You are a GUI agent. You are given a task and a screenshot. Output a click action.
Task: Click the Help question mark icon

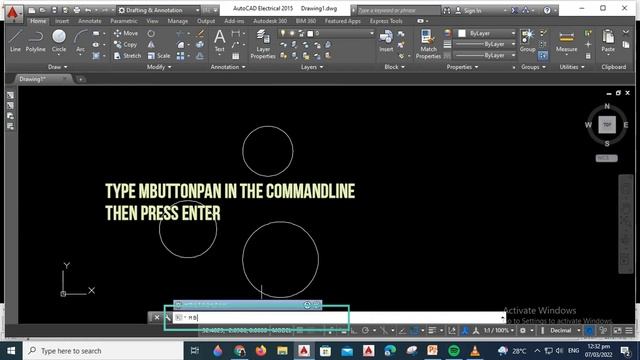click(547, 10)
